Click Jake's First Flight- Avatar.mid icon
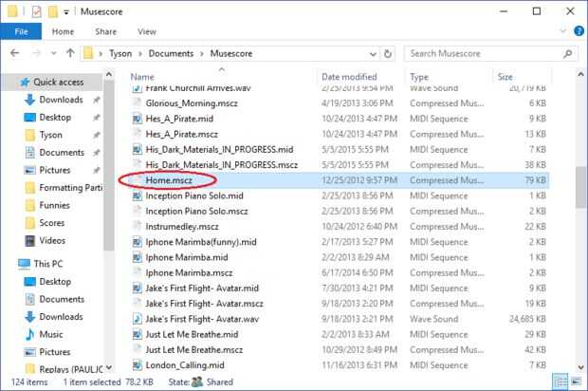 click(x=138, y=288)
